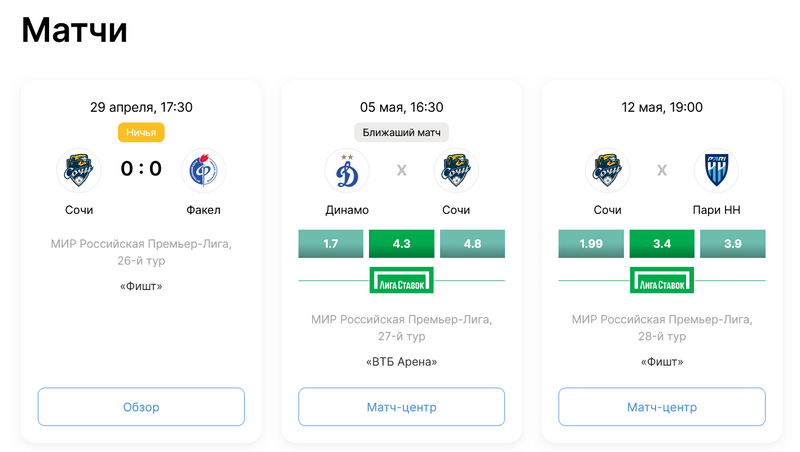
Task: Click Sochi logo in the May 5 match
Action: (x=457, y=170)
